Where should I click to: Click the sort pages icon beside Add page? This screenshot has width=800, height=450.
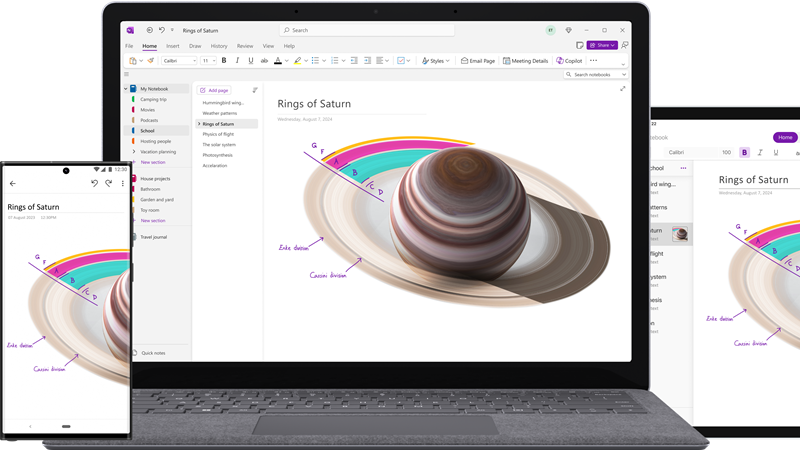254,90
